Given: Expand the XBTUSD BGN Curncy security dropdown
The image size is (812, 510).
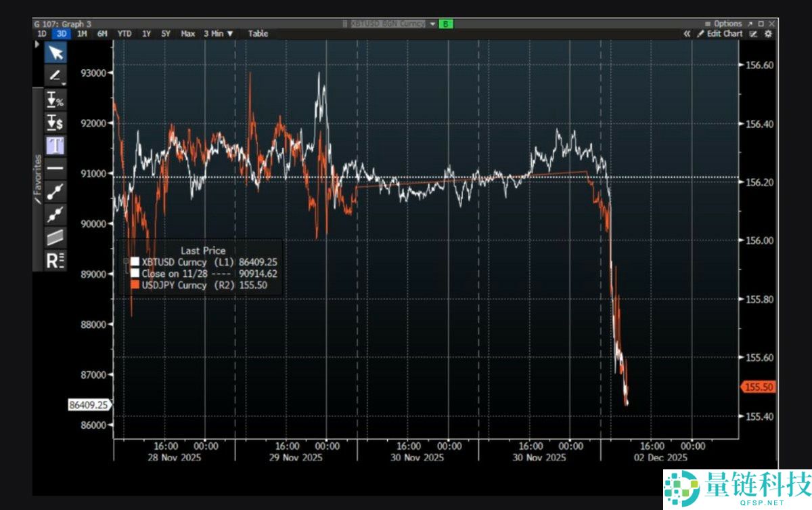Looking at the screenshot, I should 432,24.
